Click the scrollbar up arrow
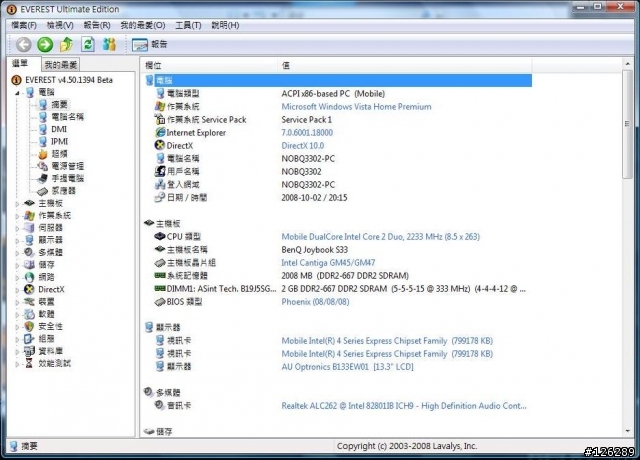The image size is (640, 460). click(627, 64)
